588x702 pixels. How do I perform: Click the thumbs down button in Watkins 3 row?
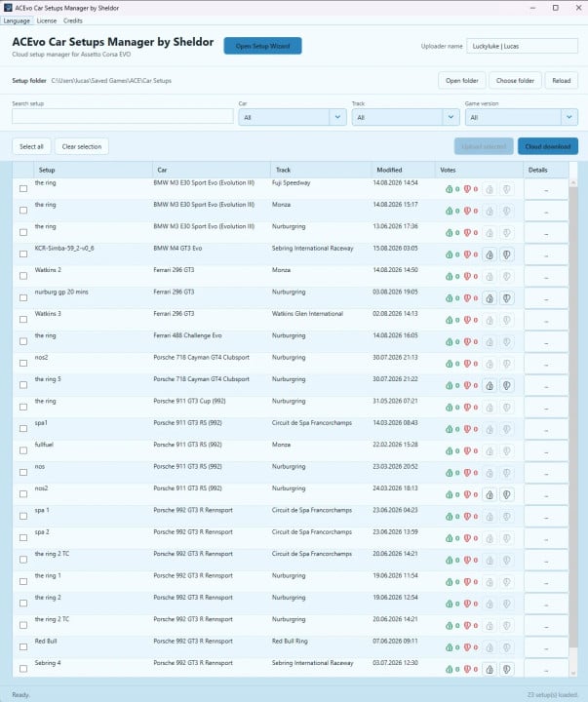506,320
